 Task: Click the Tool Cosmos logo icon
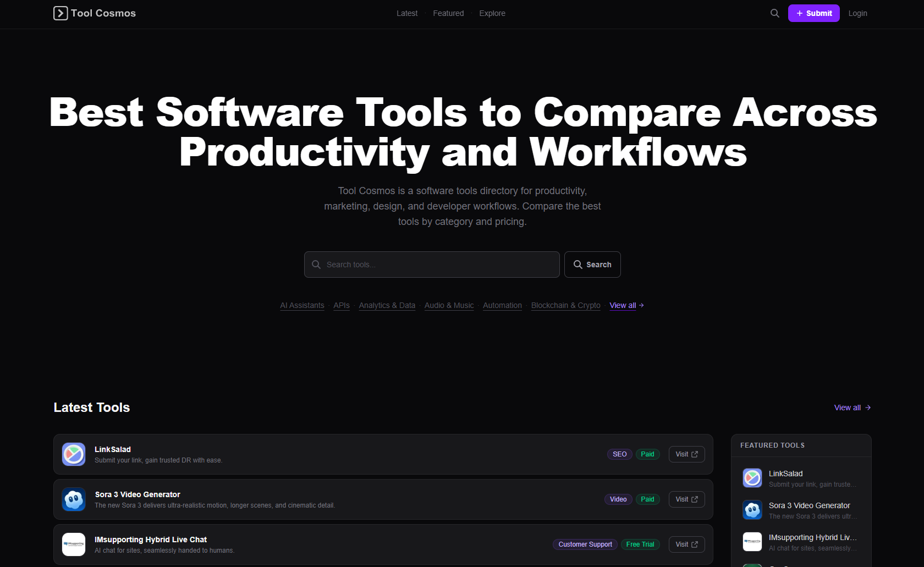coord(60,13)
